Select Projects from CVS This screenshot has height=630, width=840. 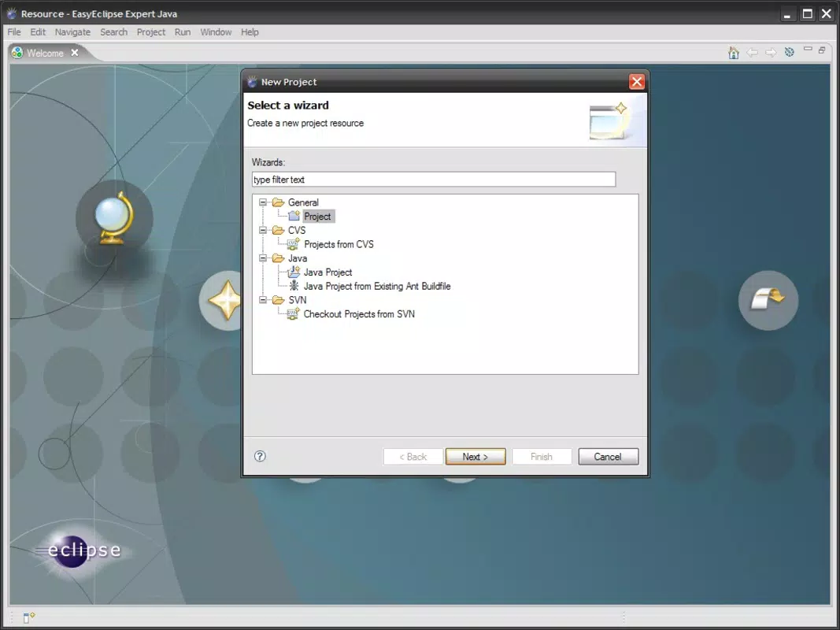[339, 244]
